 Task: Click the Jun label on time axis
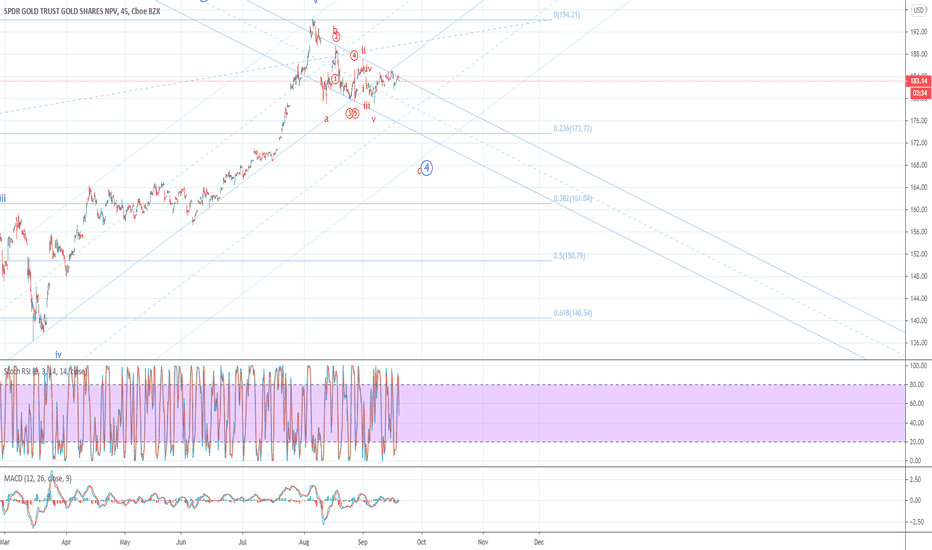click(181, 542)
